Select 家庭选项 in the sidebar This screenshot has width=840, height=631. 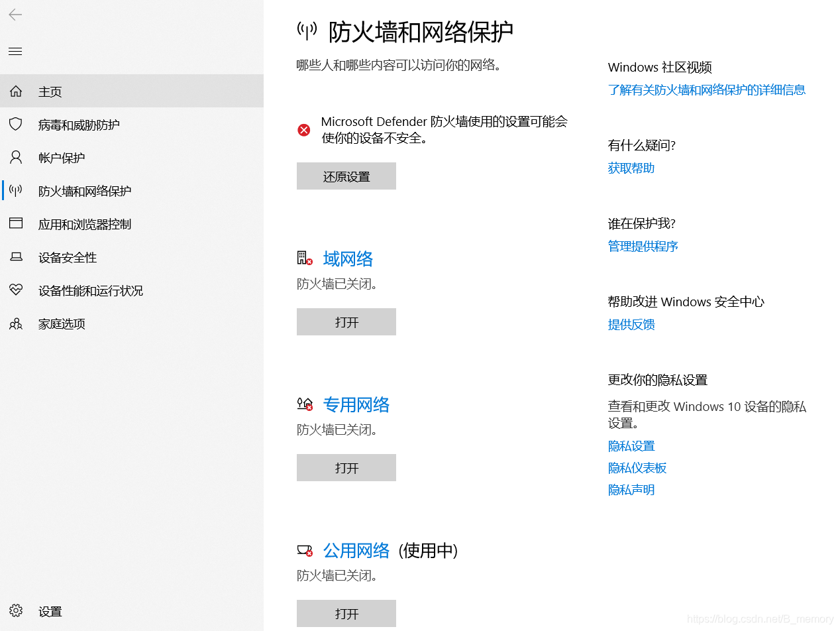point(132,323)
